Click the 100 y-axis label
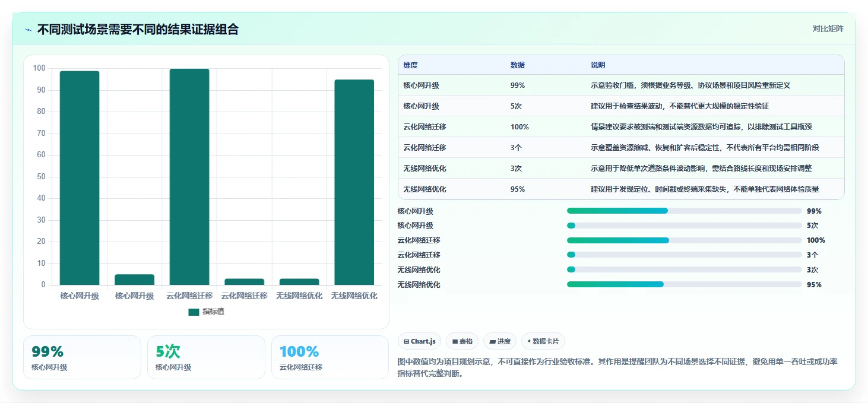Viewport: 868px width, 403px height. [x=39, y=68]
